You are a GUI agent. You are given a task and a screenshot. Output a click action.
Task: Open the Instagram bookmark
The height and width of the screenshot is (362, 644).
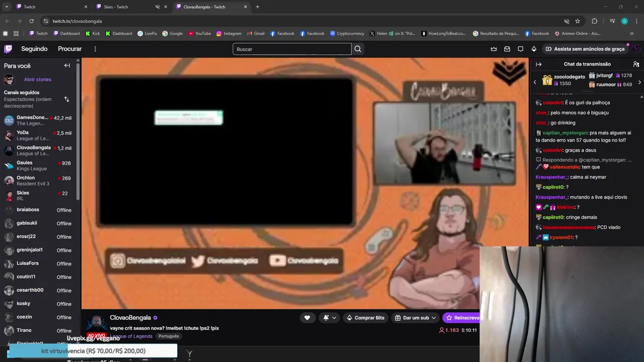pyautogui.click(x=229, y=33)
